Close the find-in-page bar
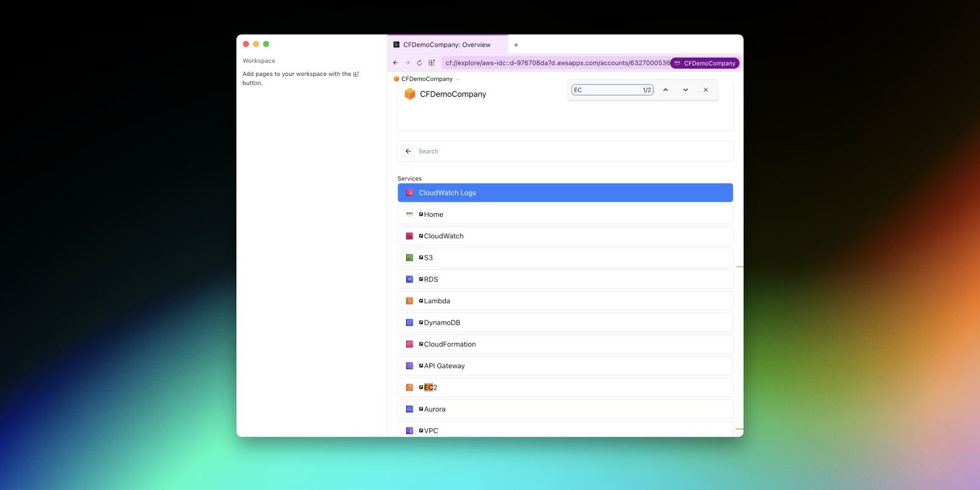Screen dimensions: 980x490 pyautogui.click(x=706, y=90)
